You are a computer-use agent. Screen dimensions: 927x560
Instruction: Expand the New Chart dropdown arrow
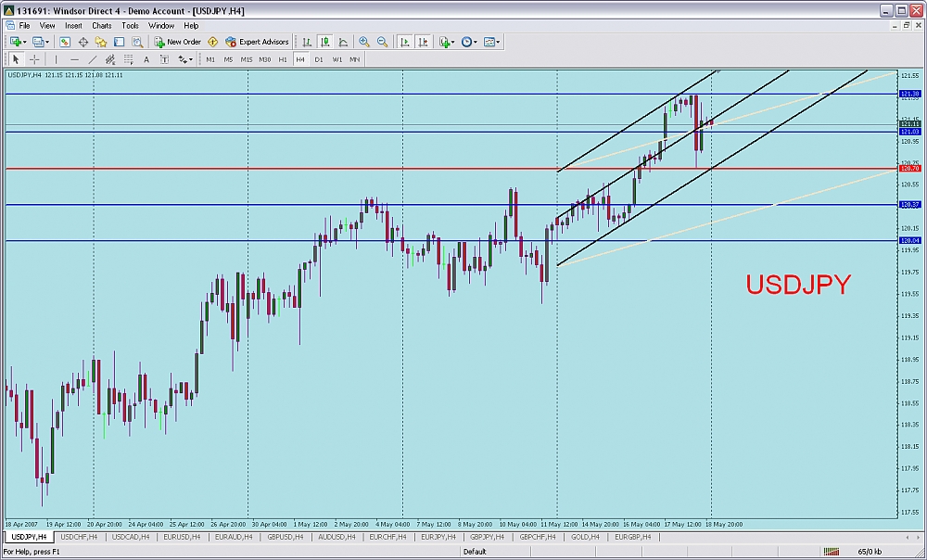coord(26,42)
